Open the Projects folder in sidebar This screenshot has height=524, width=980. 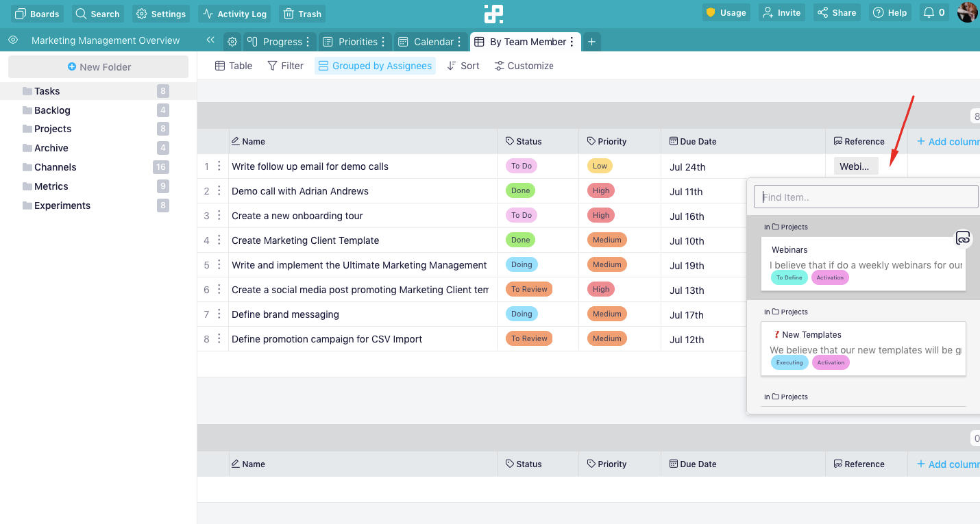tap(98, 129)
